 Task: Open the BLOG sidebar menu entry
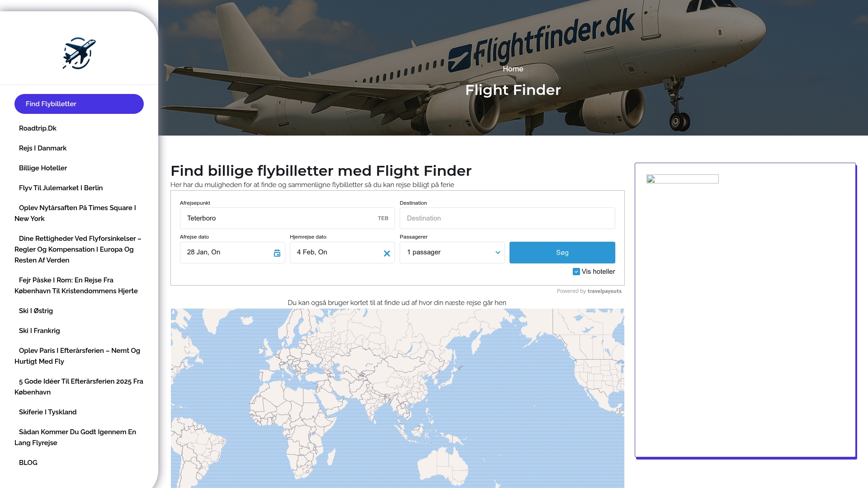click(x=28, y=463)
